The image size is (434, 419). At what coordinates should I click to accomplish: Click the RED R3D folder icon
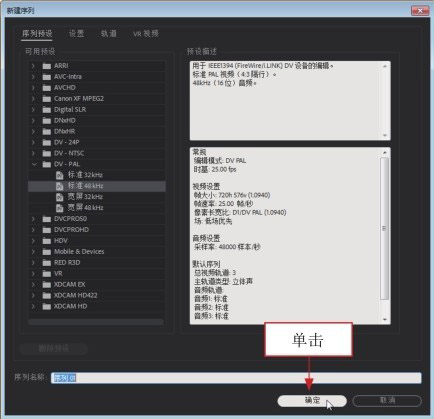pos(47,263)
